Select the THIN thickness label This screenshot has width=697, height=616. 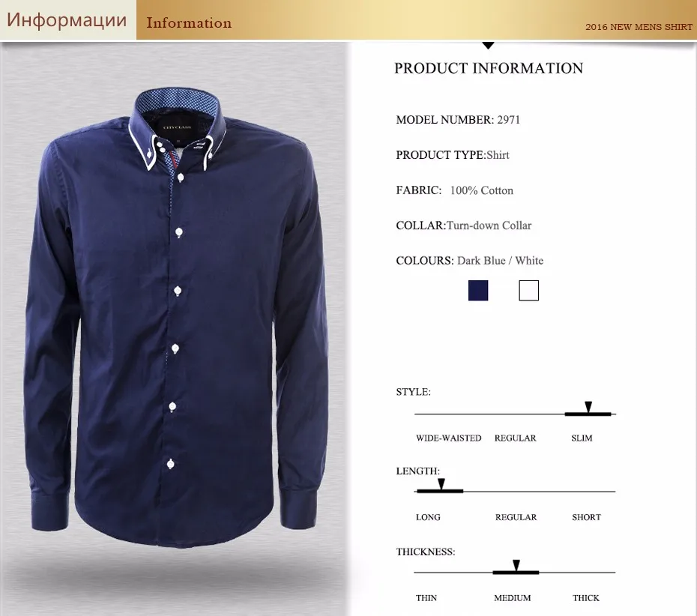click(x=426, y=598)
